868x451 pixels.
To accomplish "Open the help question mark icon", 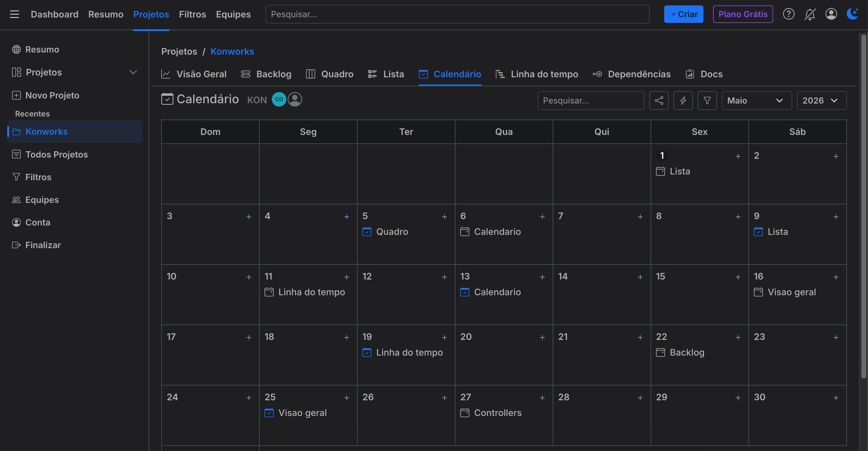I will 789,14.
